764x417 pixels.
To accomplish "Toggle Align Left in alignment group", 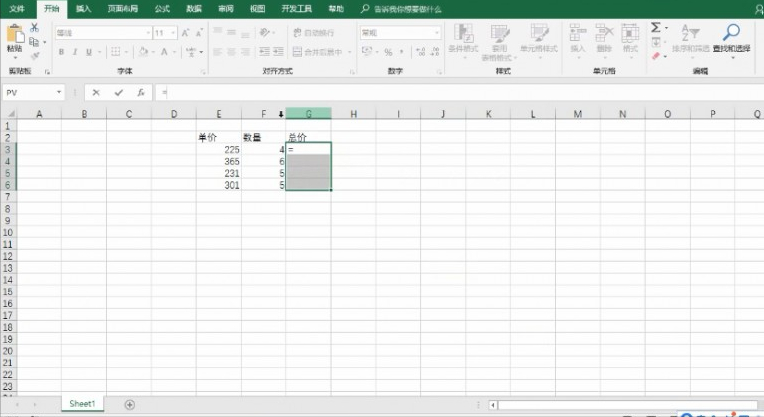I will pyautogui.click(x=218, y=52).
